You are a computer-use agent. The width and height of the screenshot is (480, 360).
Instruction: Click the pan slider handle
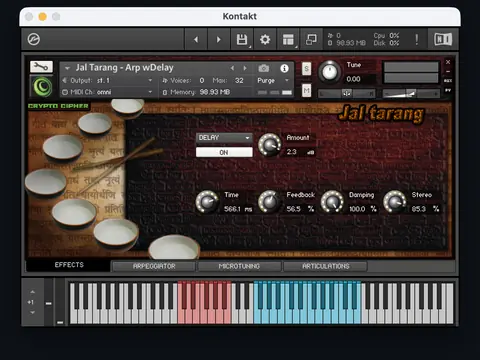click(347, 94)
